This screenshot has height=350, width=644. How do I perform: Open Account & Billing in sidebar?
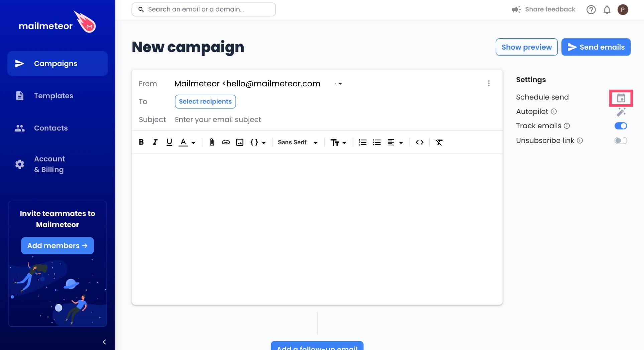point(58,164)
